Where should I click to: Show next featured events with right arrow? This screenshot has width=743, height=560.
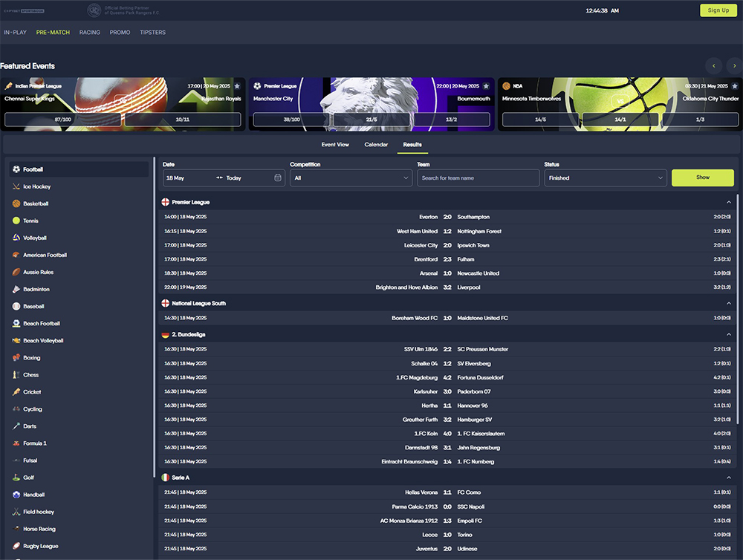click(735, 66)
